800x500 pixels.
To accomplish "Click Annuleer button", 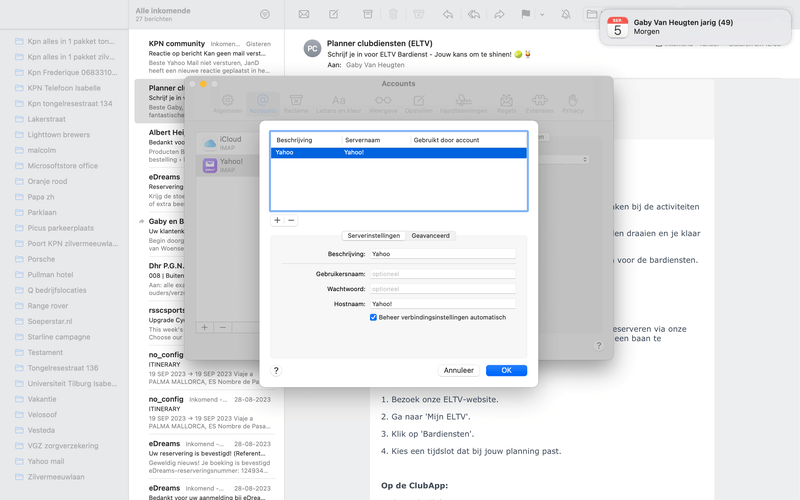I will (459, 370).
